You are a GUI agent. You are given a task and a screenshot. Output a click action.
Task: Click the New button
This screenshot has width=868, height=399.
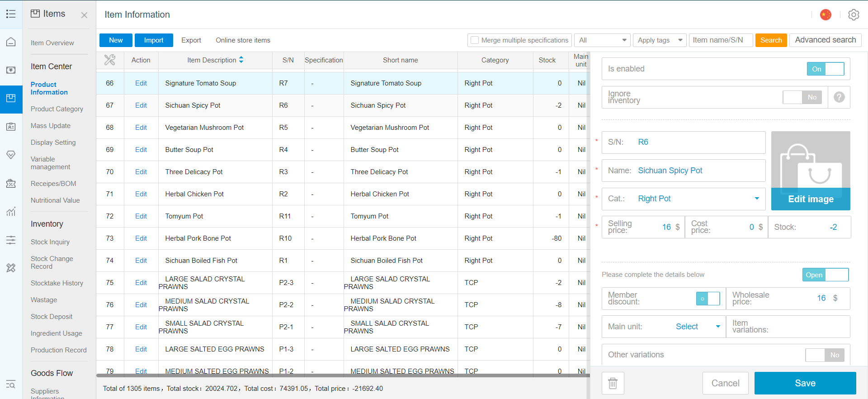point(116,40)
